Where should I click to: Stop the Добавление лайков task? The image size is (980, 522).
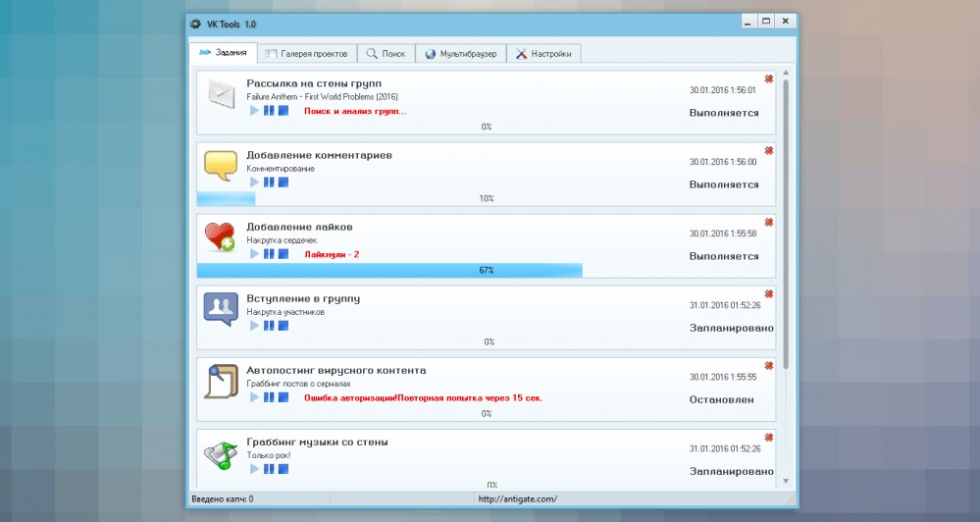(x=284, y=254)
